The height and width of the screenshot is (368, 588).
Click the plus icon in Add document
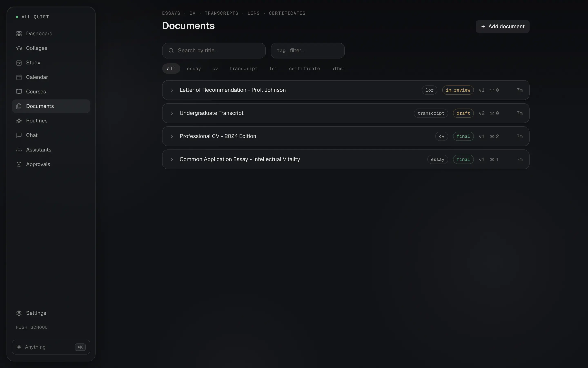coord(483,27)
